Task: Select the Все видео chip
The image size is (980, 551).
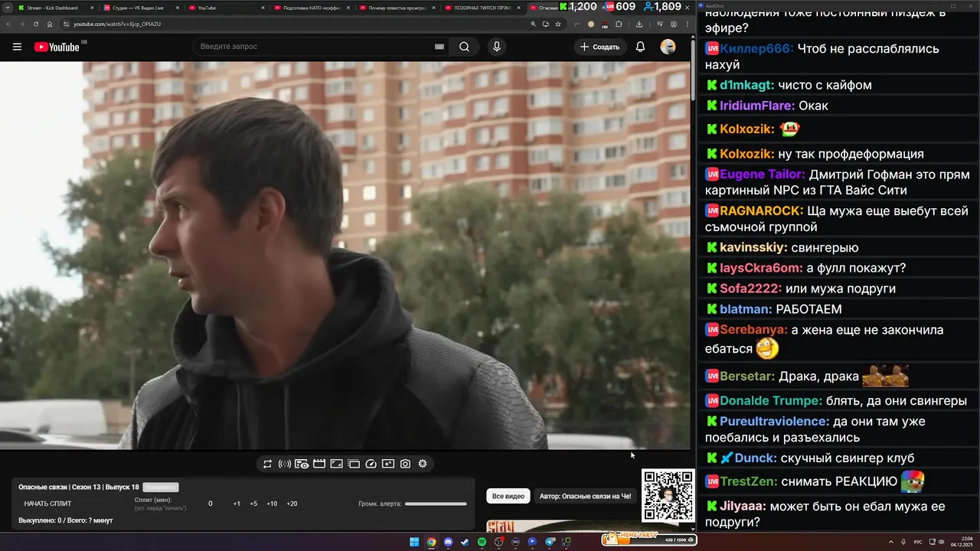Action: (508, 496)
